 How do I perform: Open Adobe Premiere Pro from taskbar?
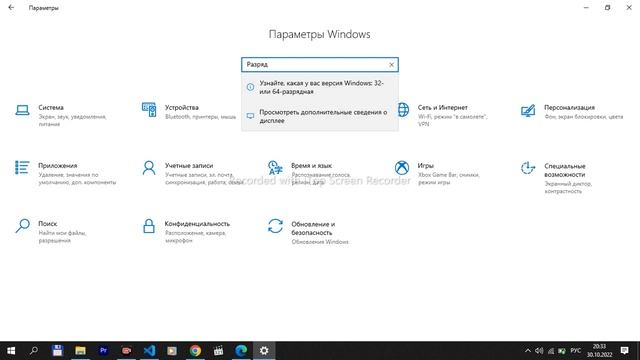coord(103,351)
